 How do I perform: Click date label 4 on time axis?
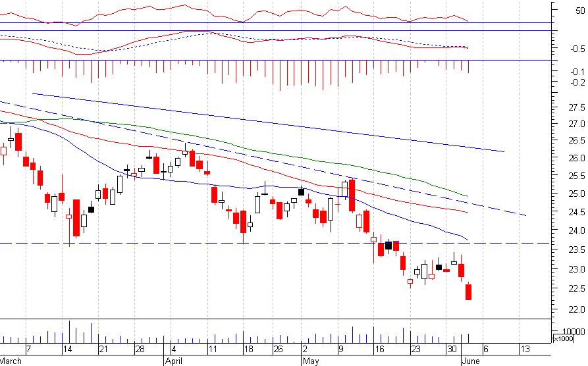[x=174, y=350]
